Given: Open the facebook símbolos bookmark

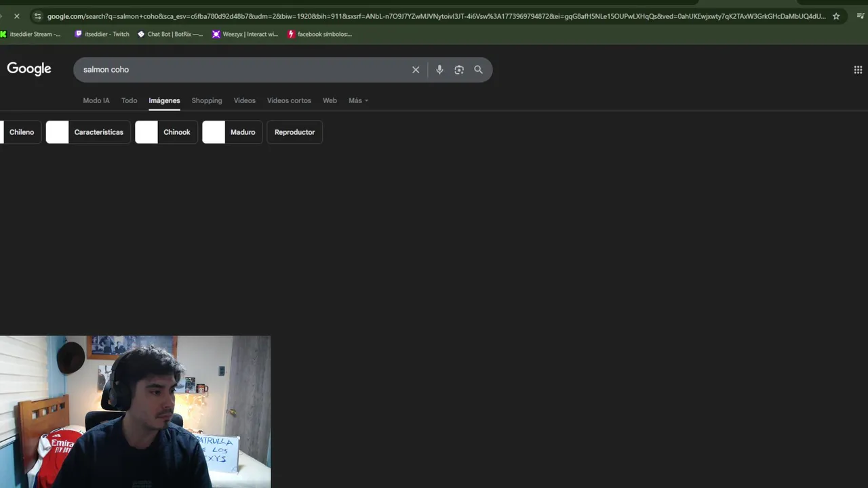Looking at the screenshot, I should pos(320,34).
